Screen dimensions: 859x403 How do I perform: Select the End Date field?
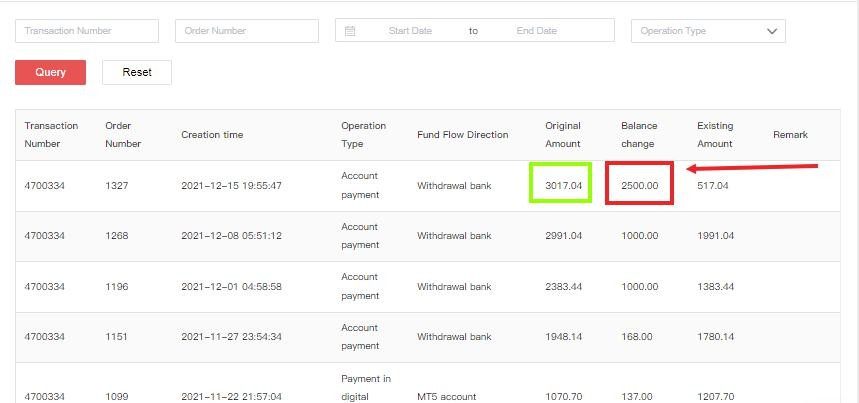click(x=537, y=31)
